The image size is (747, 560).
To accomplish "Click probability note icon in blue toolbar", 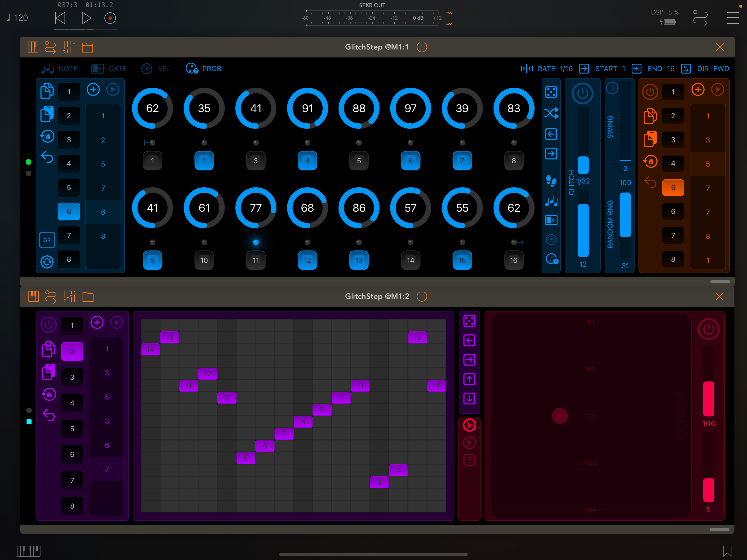I will 552,259.
